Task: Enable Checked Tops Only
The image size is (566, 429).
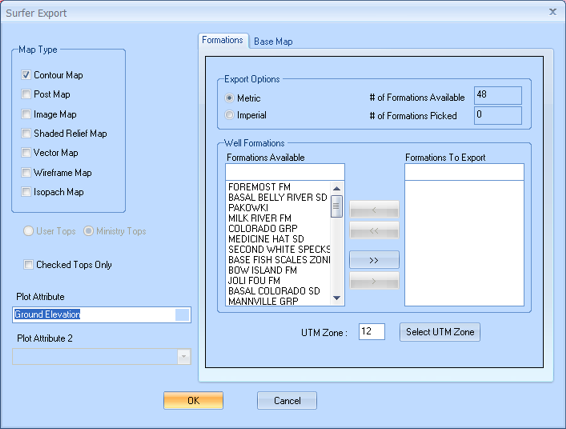Action: (28, 265)
